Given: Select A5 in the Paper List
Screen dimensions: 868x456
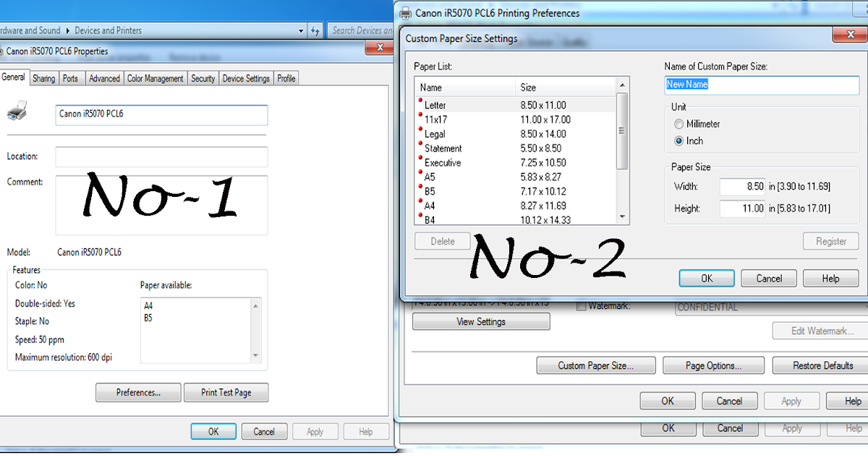Looking at the screenshot, I should click(516, 177).
